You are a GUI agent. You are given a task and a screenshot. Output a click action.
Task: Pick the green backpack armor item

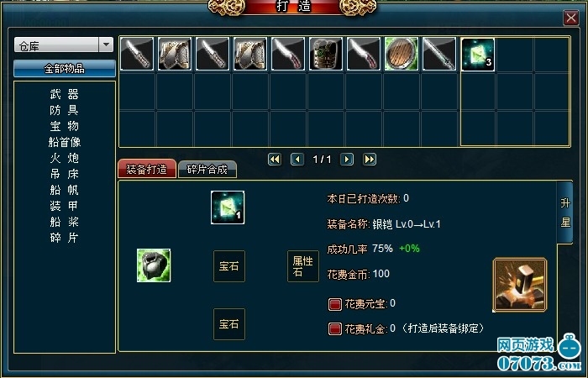[x=326, y=54]
